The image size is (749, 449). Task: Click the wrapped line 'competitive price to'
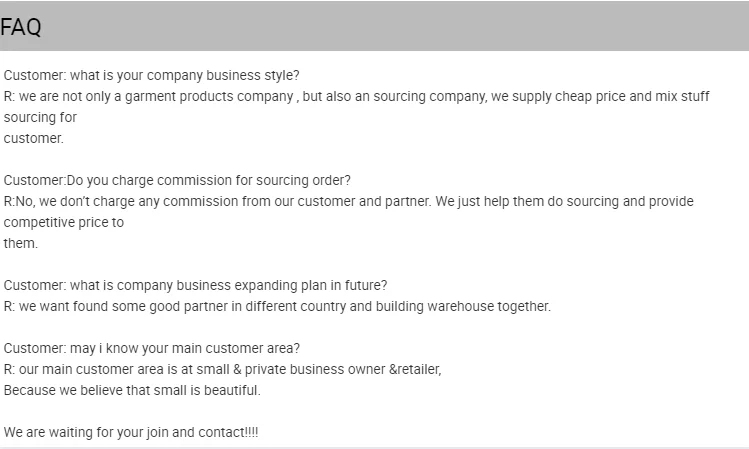[64, 222]
